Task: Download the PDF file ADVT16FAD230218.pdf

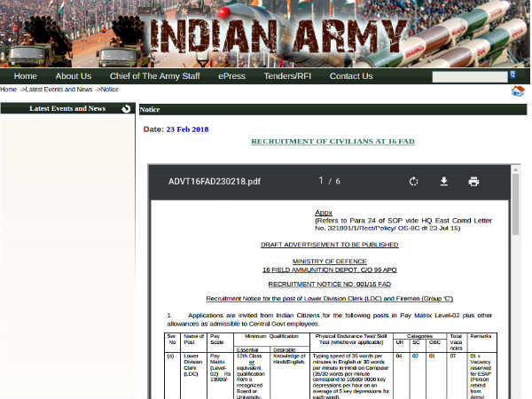Action: [x=443, y=182]
